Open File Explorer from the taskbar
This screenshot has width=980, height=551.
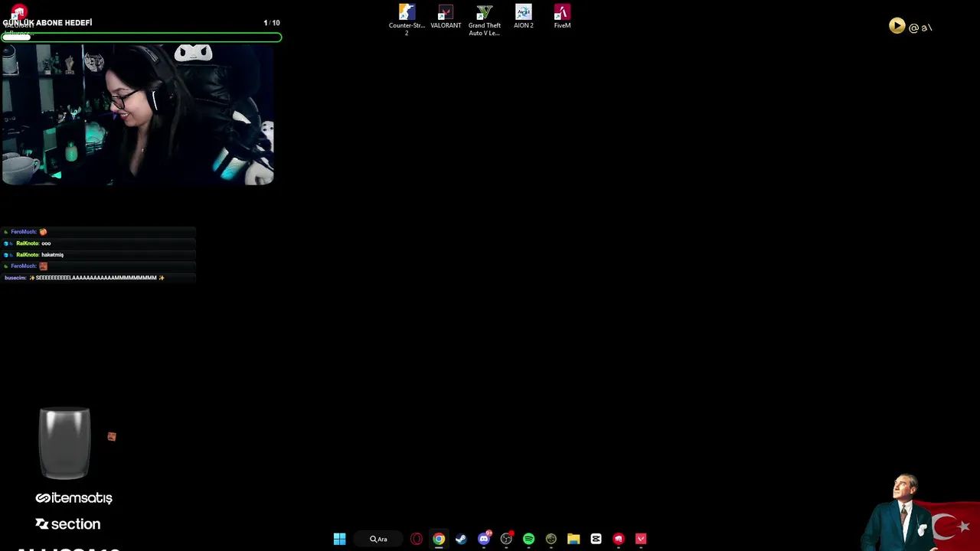573,539
